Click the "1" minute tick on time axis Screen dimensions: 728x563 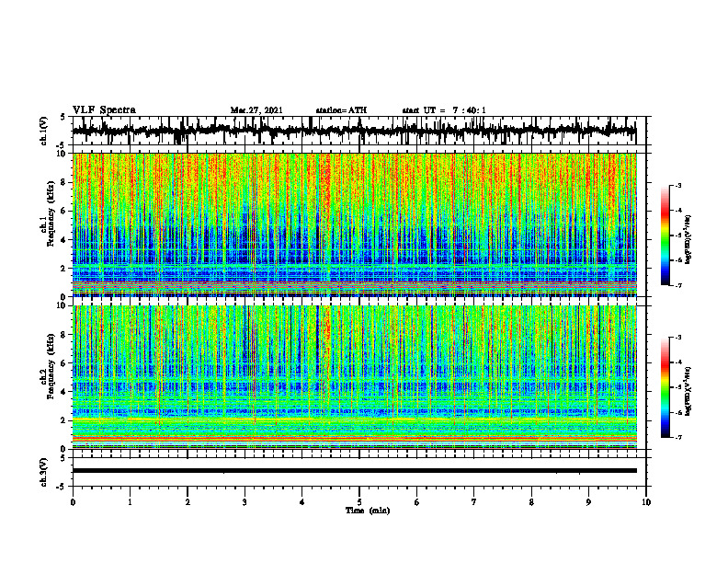[x=130, y=502]
